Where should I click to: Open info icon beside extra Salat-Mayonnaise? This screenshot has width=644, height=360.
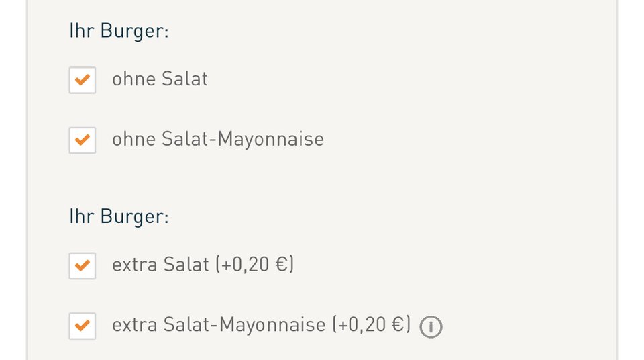(431, 327)
